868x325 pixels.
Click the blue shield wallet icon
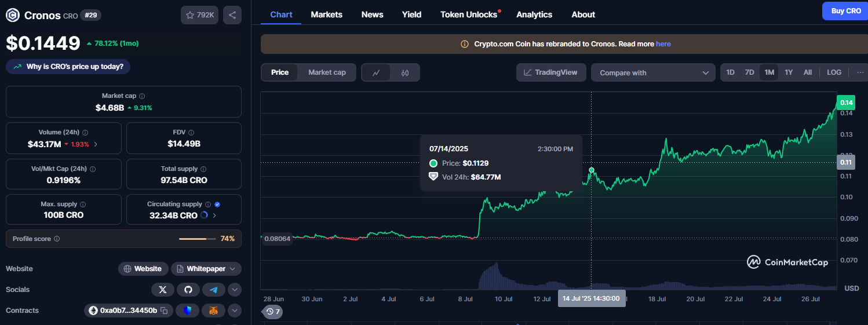pos(187,311)
